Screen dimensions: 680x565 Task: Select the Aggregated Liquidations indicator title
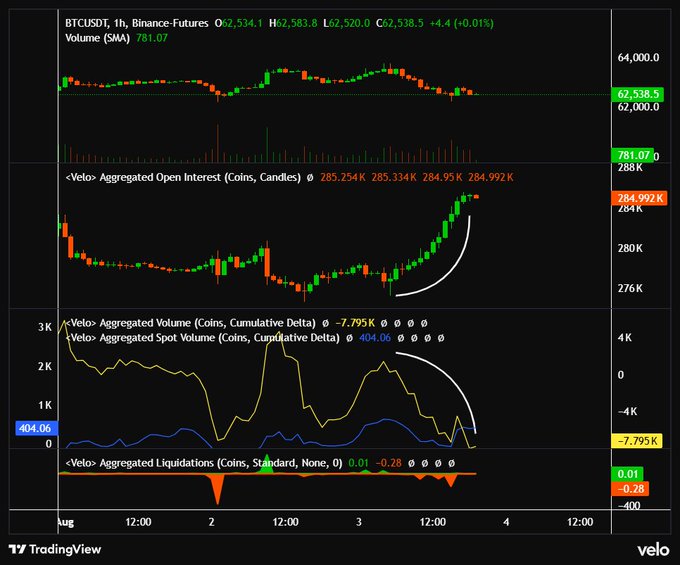click(204, 463)
